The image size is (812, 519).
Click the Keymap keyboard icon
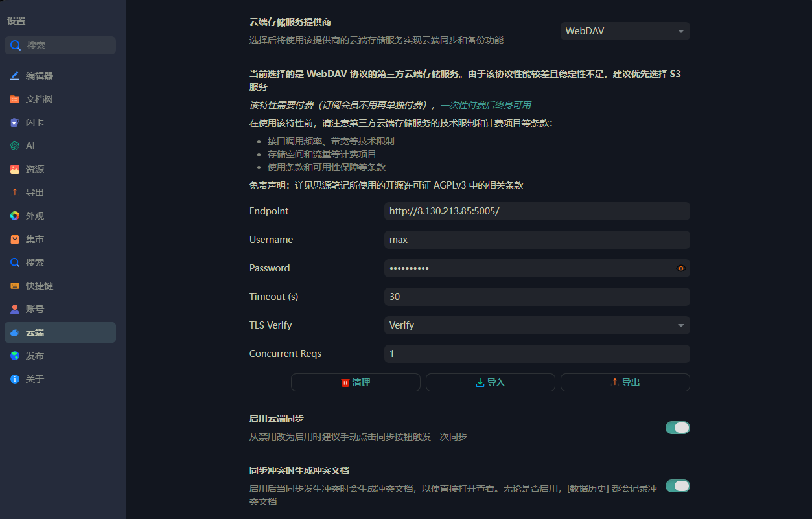[x=15, y=286]
